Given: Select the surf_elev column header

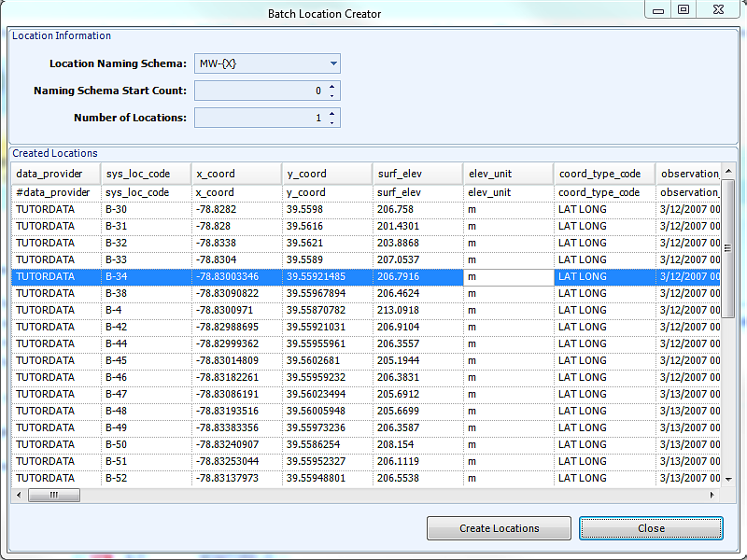Looking at the screenshot, I should pos(417,174).
